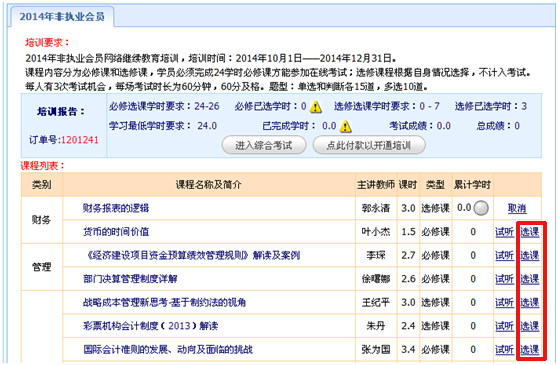The width and height of the screenshot is (558, 365).
Task: Click 类型 column header
Action: click(436, 185)
